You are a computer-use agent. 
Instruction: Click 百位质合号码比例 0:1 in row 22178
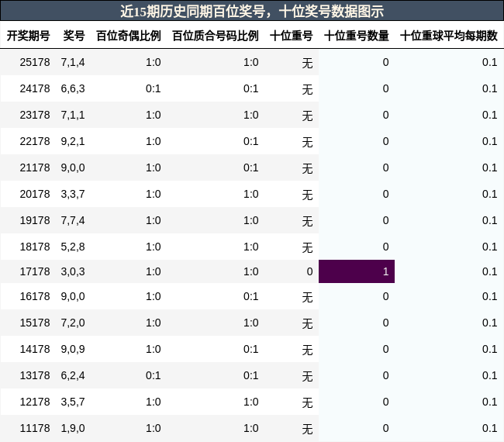tap(250, 141)
